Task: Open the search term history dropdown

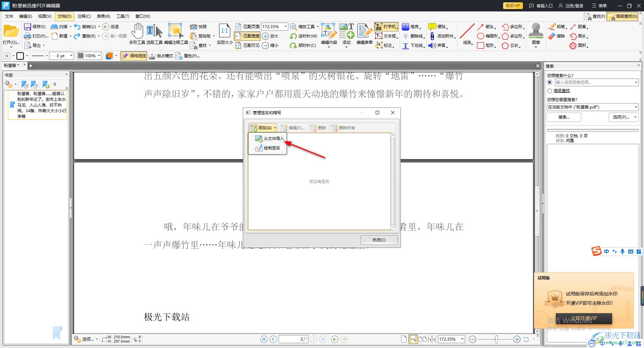Action: 636,82
